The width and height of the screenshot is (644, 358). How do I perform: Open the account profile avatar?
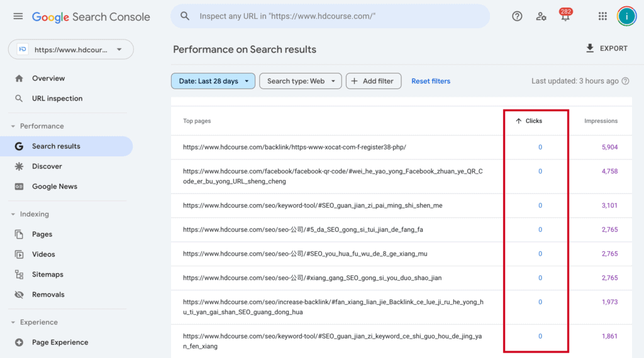tap(626, 16)
